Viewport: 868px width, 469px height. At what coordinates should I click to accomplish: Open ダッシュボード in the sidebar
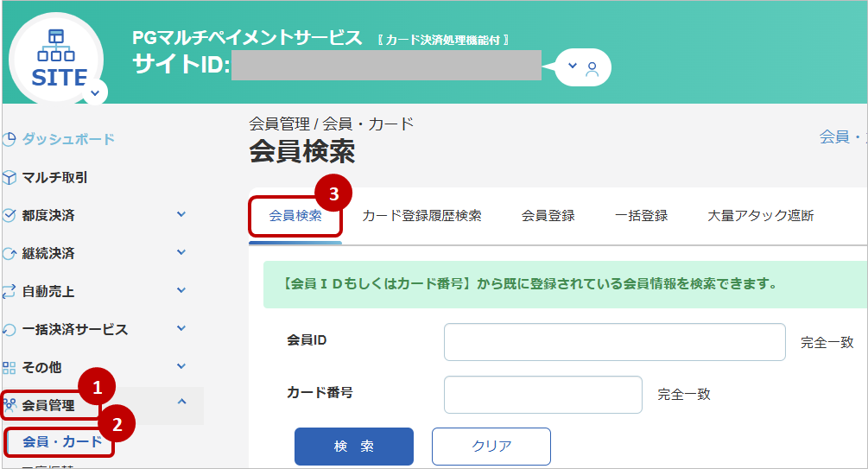(x=68, y=139)
